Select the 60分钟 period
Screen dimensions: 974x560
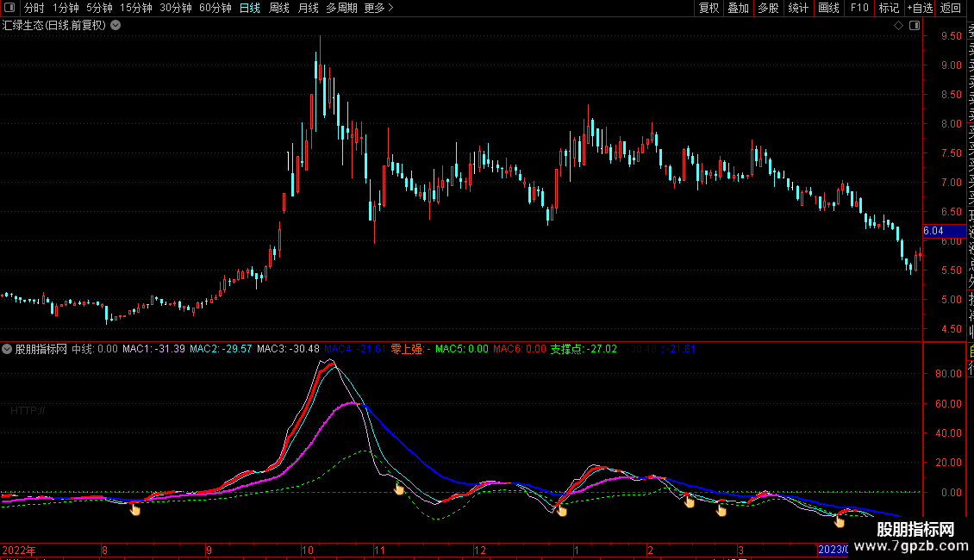coord(215,8)
